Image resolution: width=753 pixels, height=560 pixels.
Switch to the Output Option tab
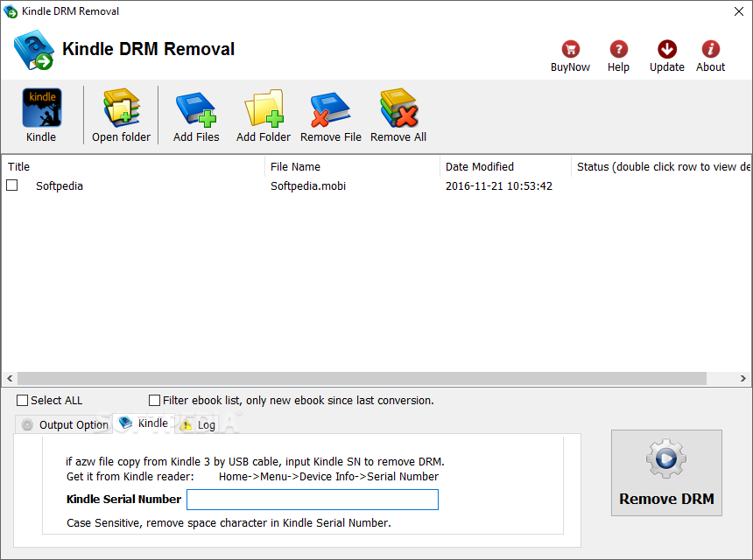point(64,424)
